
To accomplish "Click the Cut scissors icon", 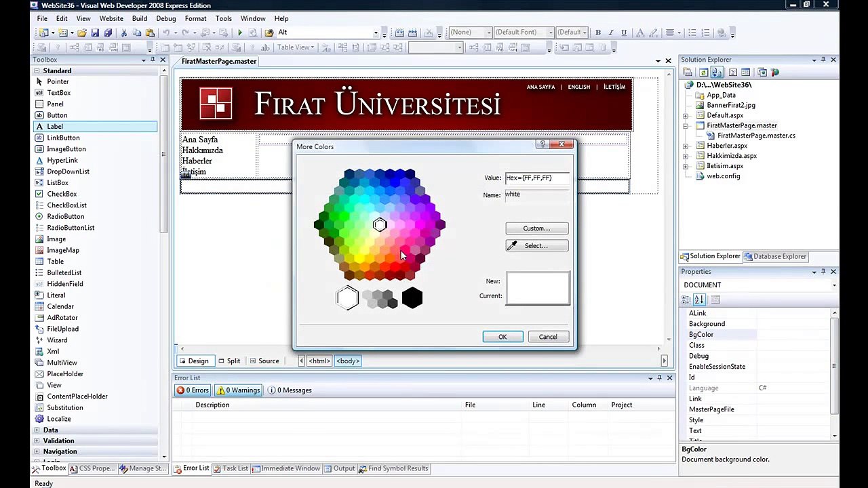I will coord(124,33).
